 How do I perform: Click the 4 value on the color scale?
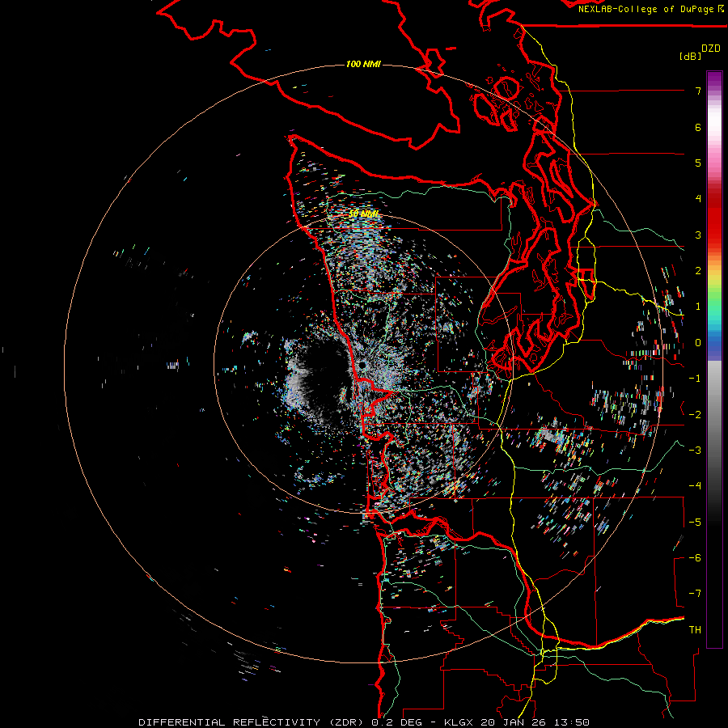pos(698,199)
